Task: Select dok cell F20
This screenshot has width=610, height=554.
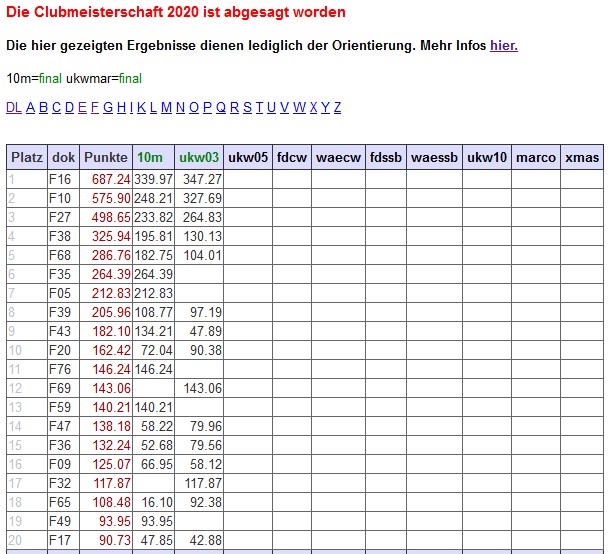Action: click(63, 350)
